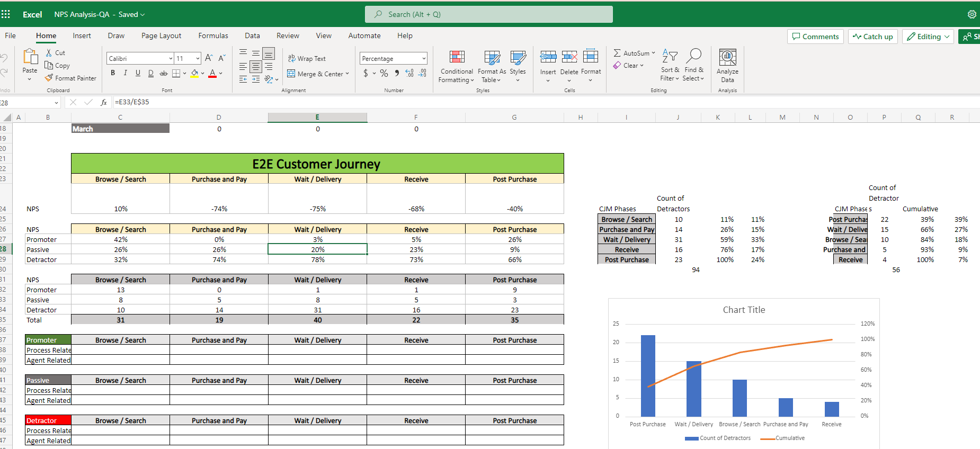Click inside the Search box
This screenshot has height=449, width=980.
coord(488,14)
